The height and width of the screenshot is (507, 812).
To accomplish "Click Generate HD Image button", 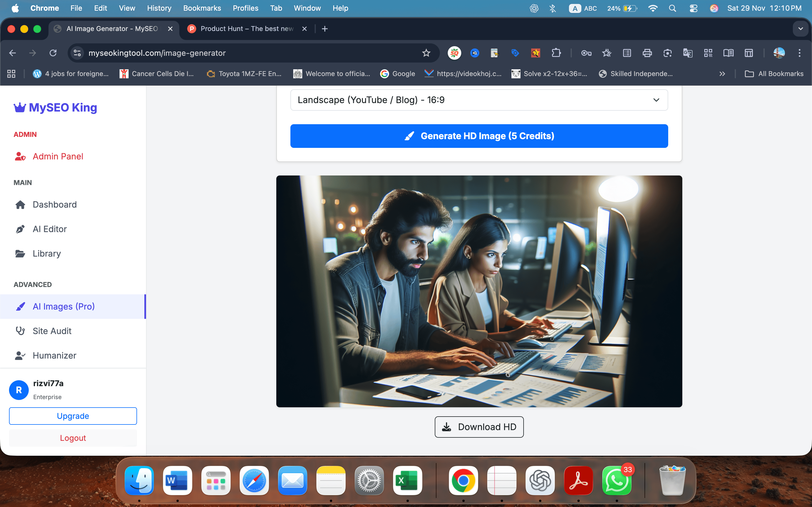I will [x=479, y=136].
